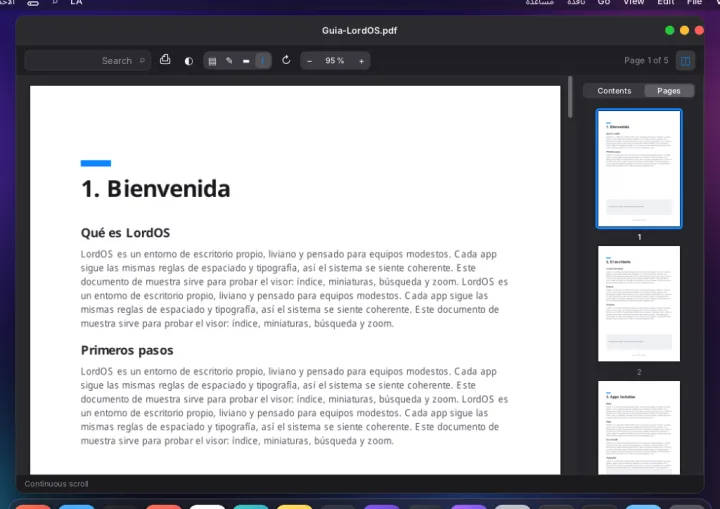Click the 'Primeros pasos' subheading
Image resolution: width=720 pixels, height=509 pixels.
point(127,351)
